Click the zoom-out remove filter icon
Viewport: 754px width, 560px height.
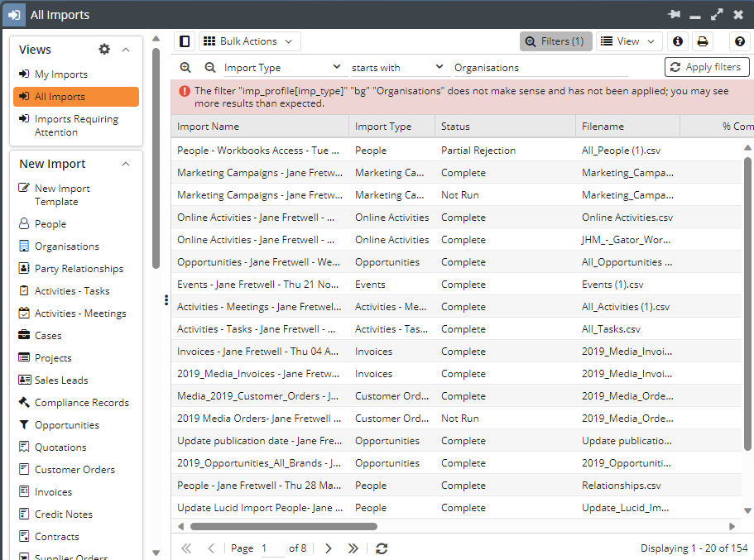(210, 68)
